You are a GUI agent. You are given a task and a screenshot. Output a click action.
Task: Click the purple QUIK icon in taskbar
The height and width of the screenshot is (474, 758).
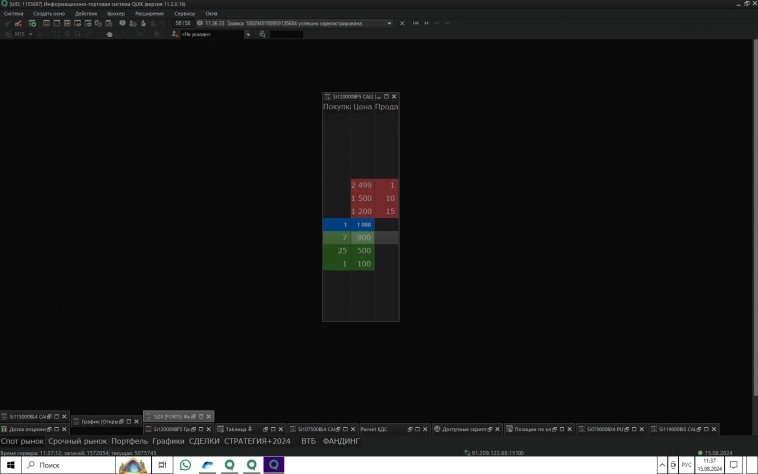tap(273, 465)
